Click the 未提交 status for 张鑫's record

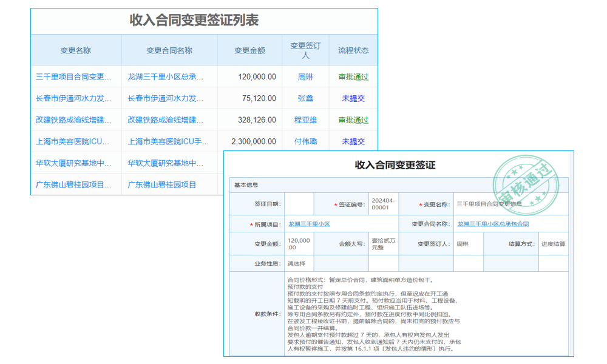[353, 98]
